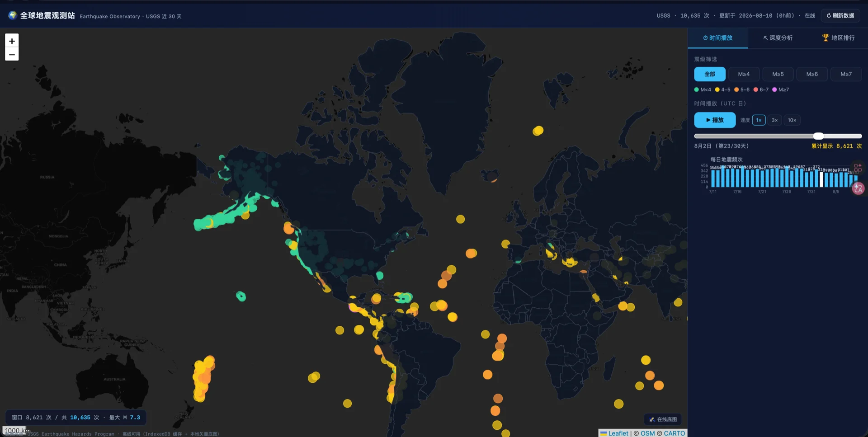Filter earthquakes by M≥7
868x437 pixels.
click(x=846, y=74)
